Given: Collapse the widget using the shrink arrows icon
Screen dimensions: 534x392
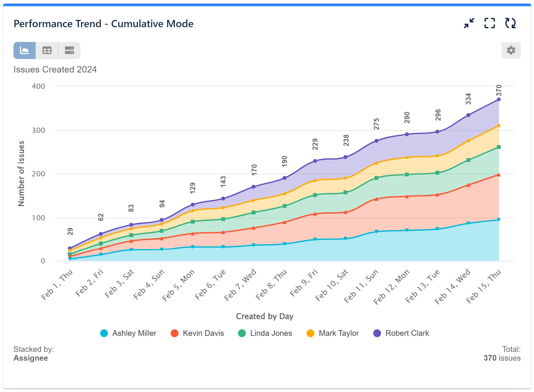Looking at the screenshot, I should [x=469, y=23].
